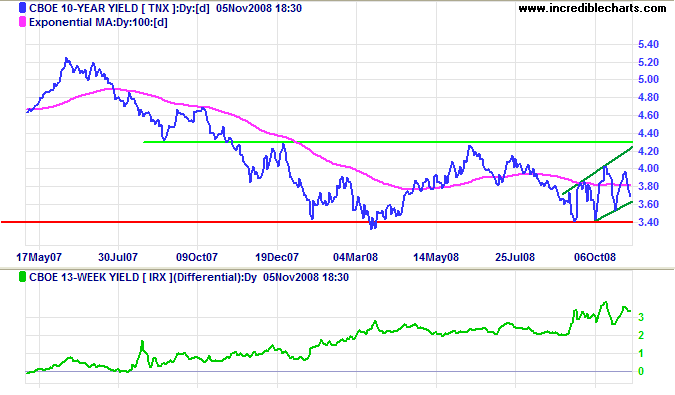The image size is (675, 395).
Task: Click the 5.40 yield axis value
Action: coord(648,44)
